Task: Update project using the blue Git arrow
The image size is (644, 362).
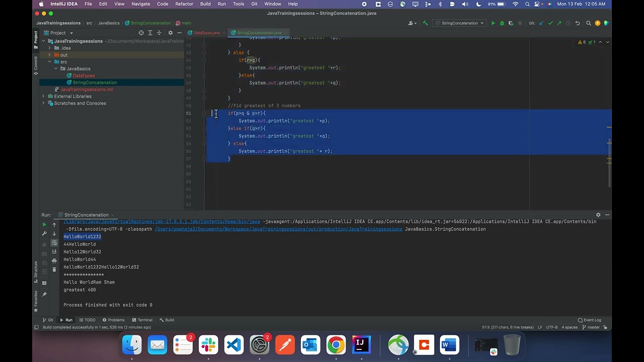Action: click(541, 23)
